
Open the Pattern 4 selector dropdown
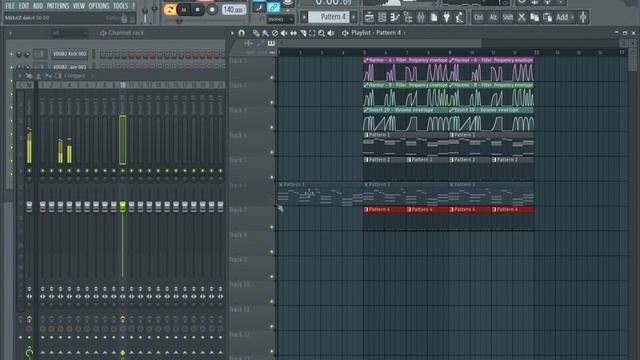click(330, 17)
